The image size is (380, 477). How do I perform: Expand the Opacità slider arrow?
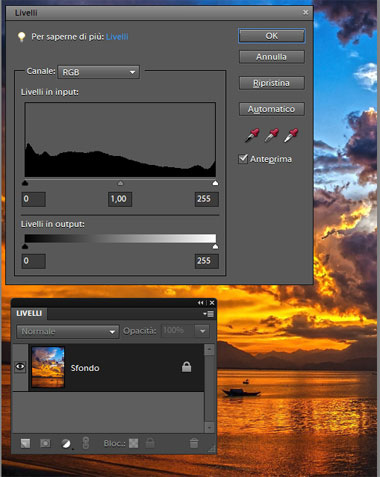click(x=202, y=331)
